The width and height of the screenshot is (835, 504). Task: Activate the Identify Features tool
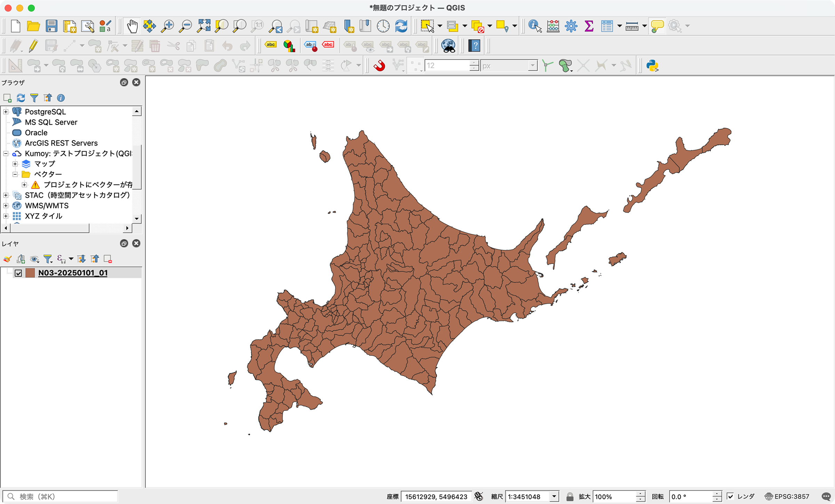click(x=534, y=26)
